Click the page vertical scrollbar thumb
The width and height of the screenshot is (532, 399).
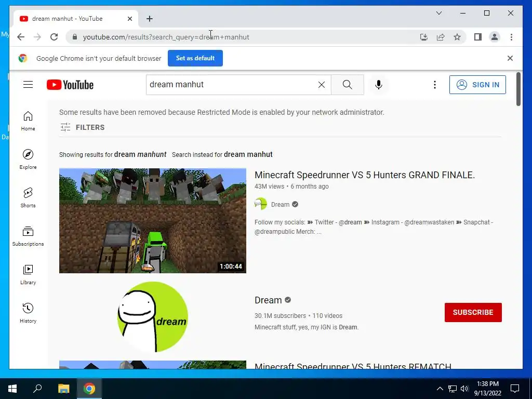point(518,89)
